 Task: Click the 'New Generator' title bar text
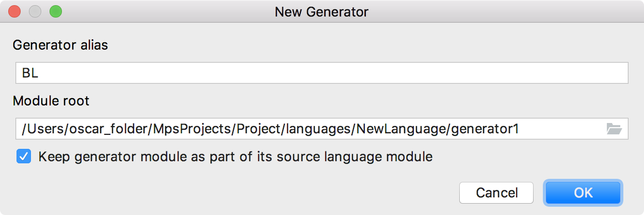pyautogui.click(x=321, y=11)
